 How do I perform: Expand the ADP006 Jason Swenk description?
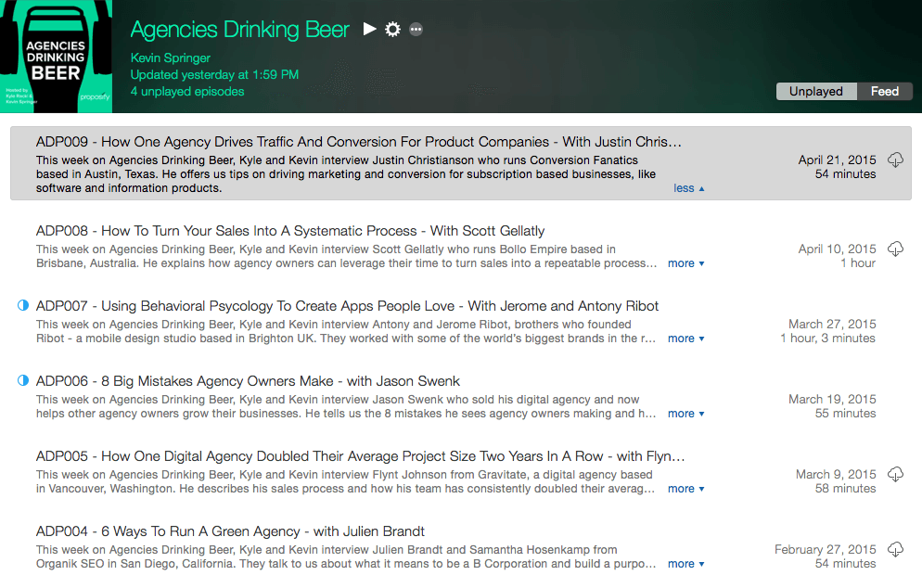click(685, 414)
